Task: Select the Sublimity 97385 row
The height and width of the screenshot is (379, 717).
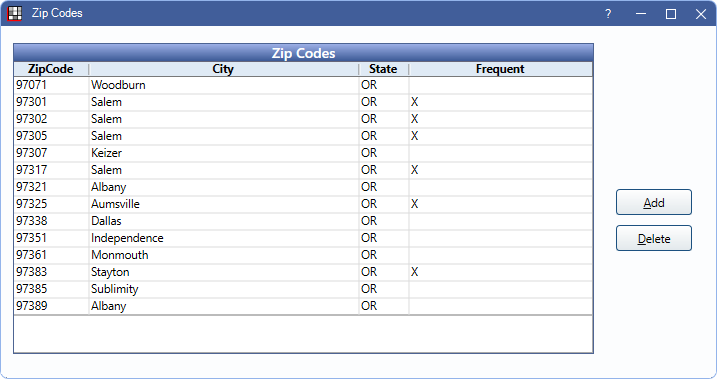Action: point(303,289)
